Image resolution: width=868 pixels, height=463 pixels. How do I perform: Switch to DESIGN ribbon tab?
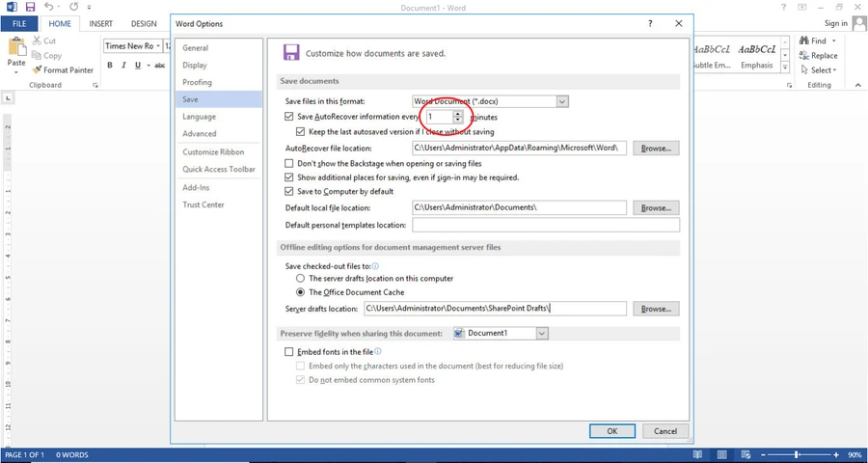[144, 24]
